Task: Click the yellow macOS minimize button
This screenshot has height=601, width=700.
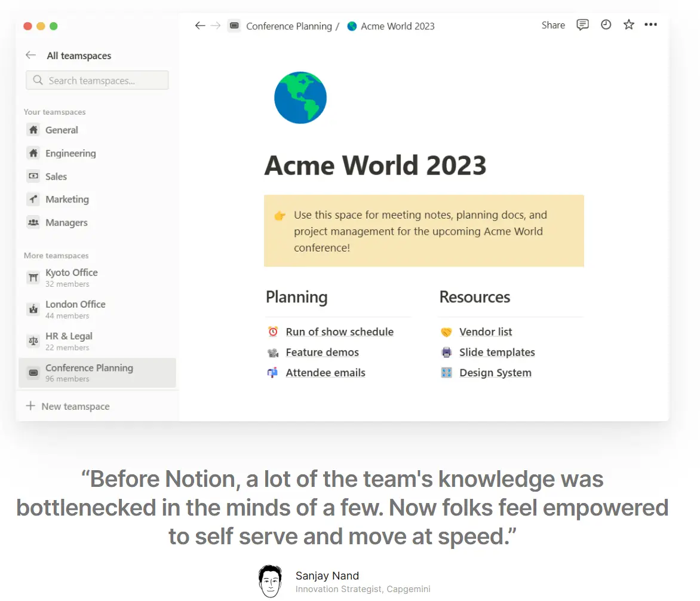Action: (41, 26)
